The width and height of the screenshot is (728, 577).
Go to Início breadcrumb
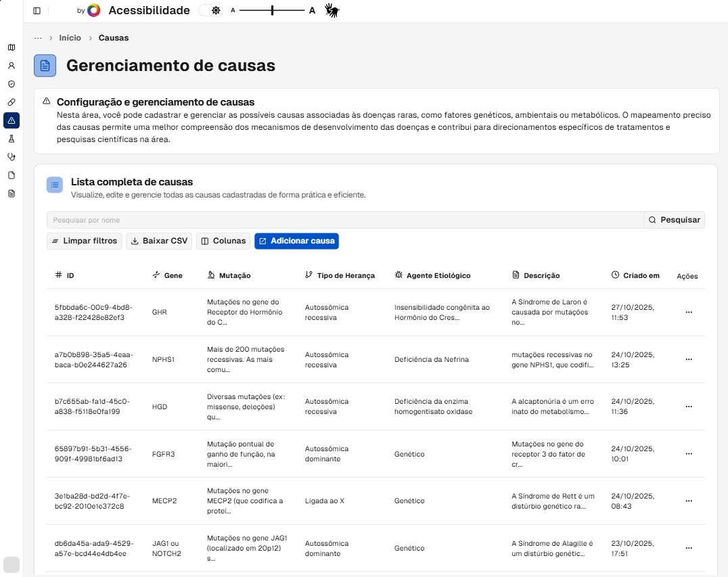(x=70, y=38)
